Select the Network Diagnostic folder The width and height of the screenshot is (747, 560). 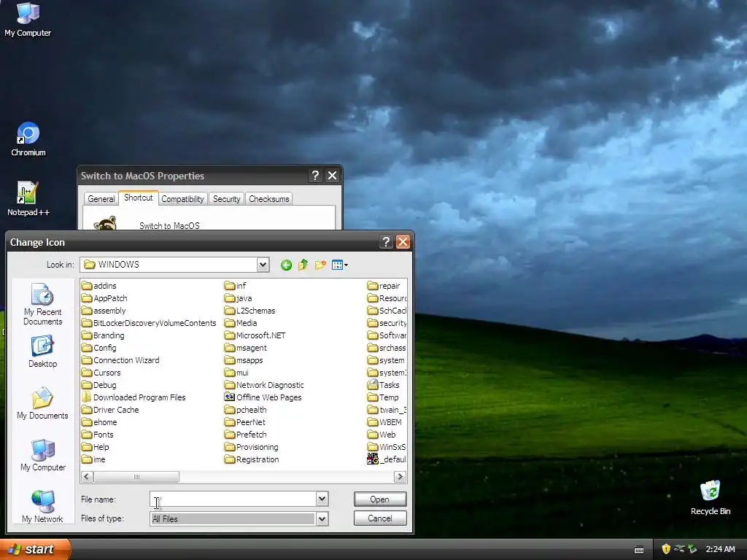[x=264, y=385]
